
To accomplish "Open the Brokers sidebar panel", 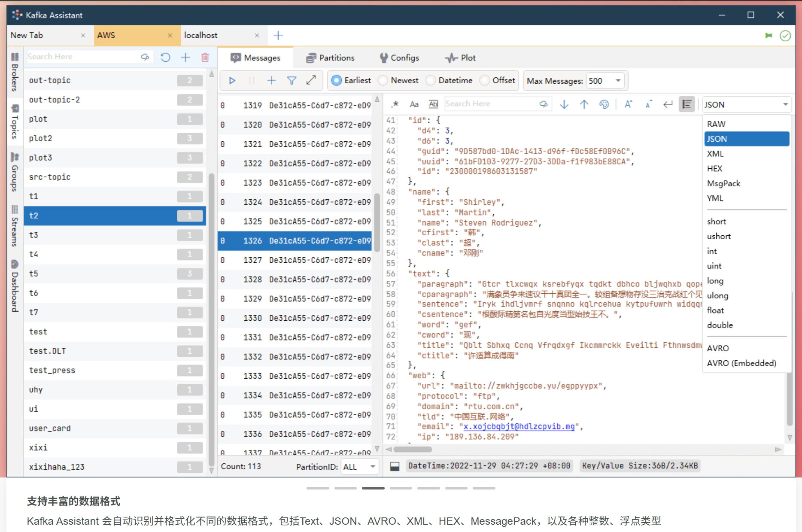I will click(15, 72).
